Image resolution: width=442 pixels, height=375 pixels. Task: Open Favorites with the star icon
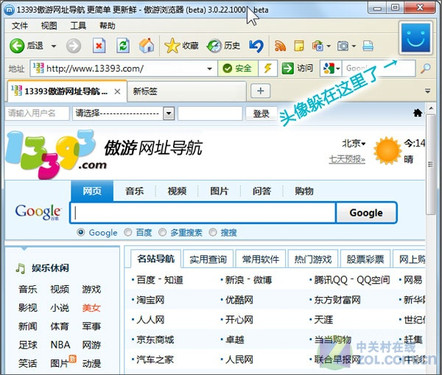coord(172,46)
